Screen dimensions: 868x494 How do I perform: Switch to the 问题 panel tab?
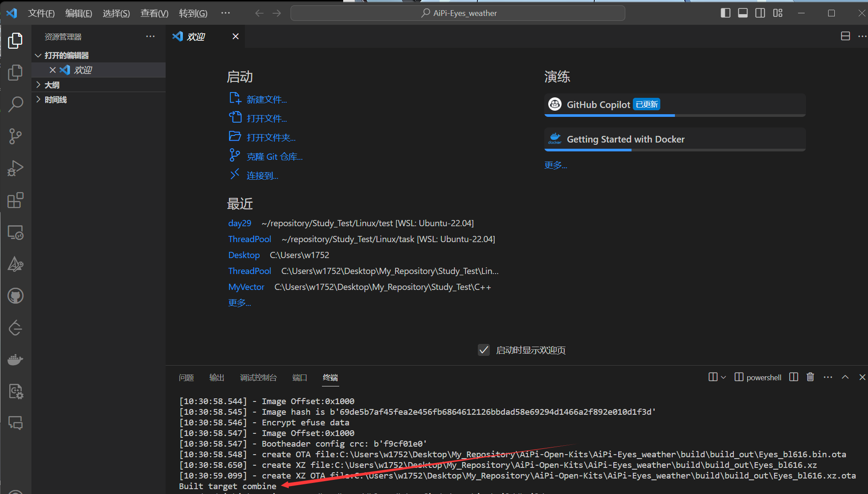(x=186, y=378)
